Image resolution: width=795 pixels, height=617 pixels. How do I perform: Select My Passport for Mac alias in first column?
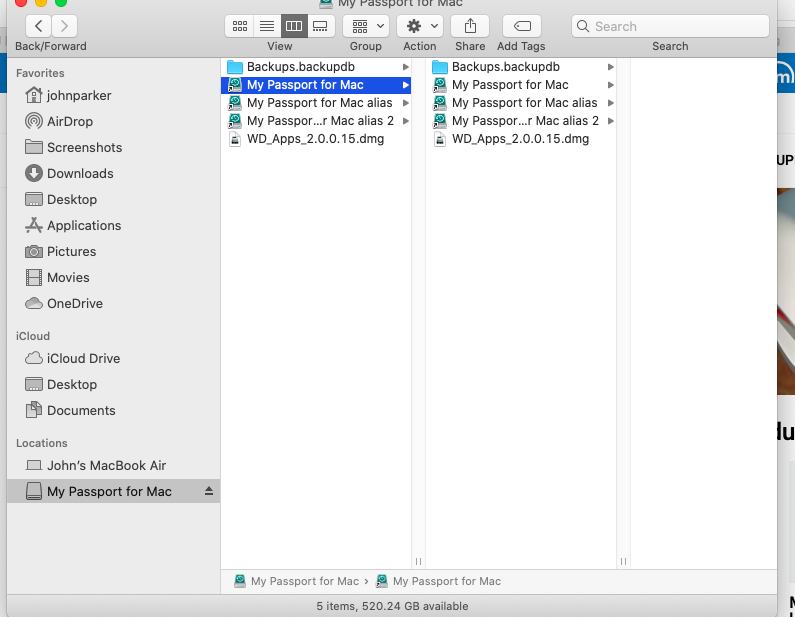(x=316, y=103)
